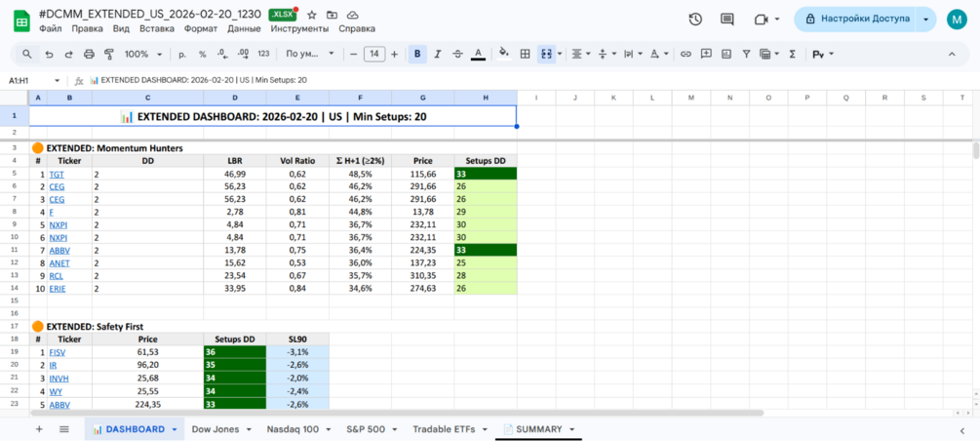Open the Справка menu

click(357, 28)
